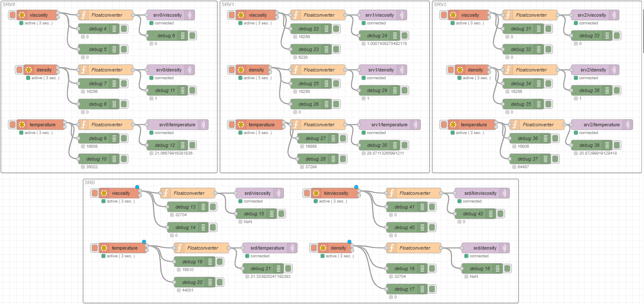
Task: Trigger SRV2 viscosity inject button
Action: pyautogui.click(x=444, y=15)
